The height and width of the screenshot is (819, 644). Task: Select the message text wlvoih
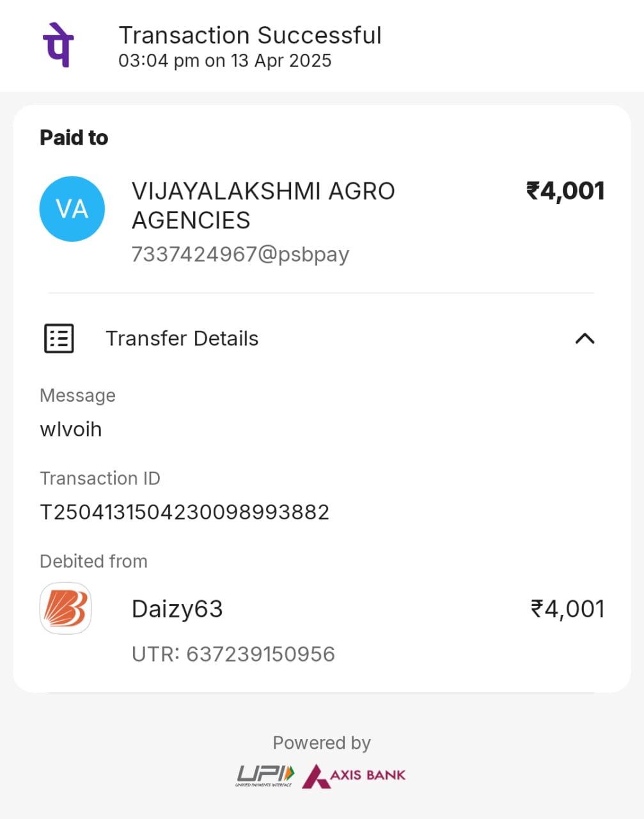pos(70,429)
